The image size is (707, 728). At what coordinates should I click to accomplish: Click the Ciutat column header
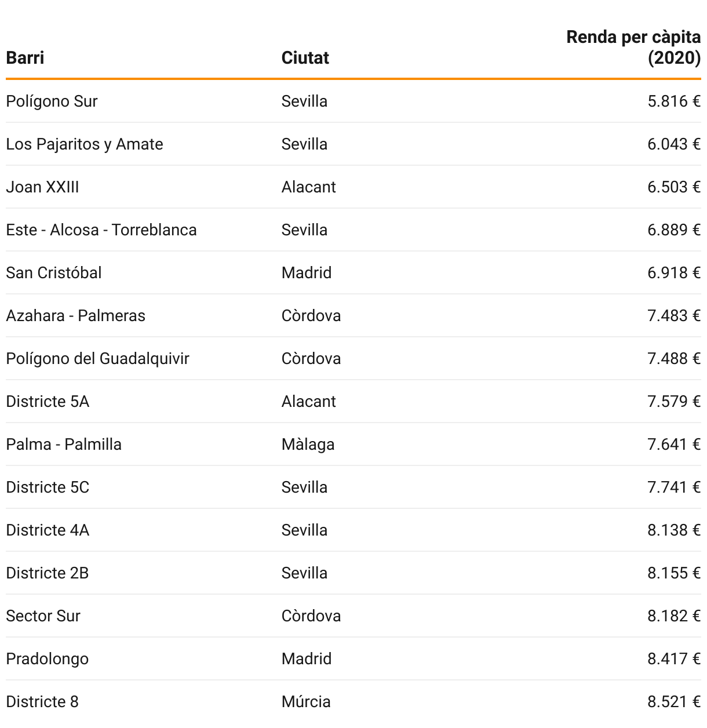(x=305, y=58)
